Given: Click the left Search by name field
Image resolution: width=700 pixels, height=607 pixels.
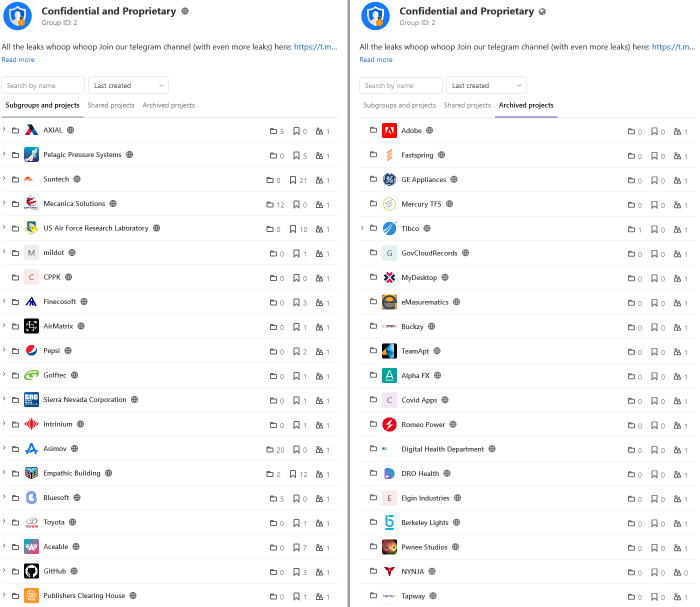Looking at the screenshot, I should (x=43, y=86).
